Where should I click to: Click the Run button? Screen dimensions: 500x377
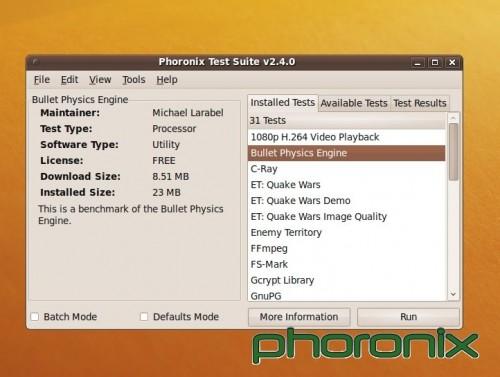[408, 317]
